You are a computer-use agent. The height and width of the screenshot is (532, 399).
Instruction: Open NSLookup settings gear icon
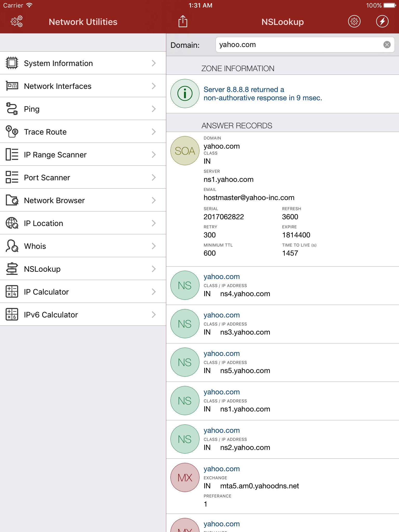[x=354, y=22]
